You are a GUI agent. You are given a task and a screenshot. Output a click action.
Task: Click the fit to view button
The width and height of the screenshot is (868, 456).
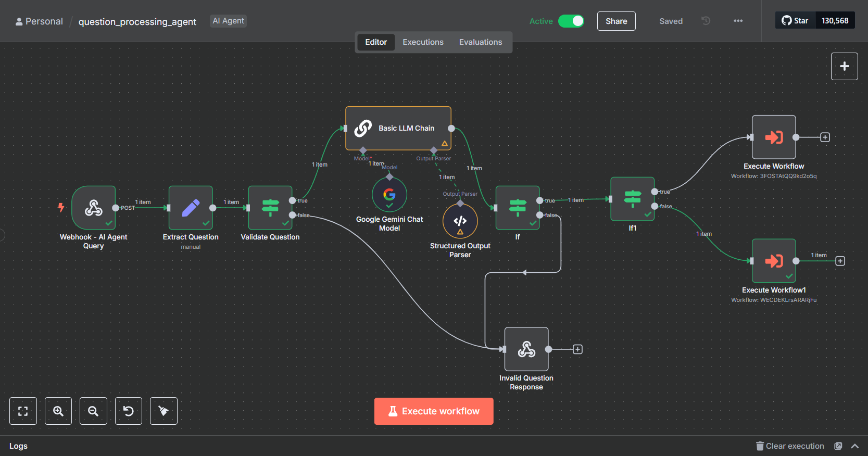23,411
